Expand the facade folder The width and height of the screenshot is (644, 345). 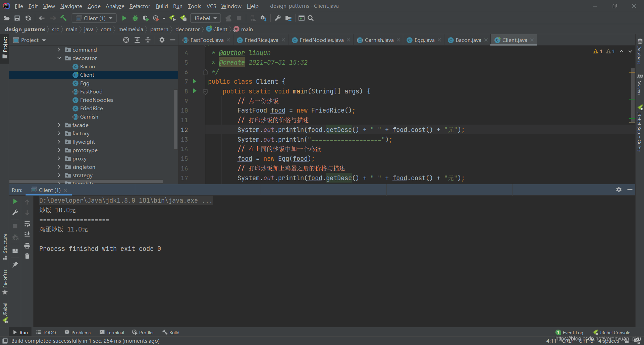point(59,125)
